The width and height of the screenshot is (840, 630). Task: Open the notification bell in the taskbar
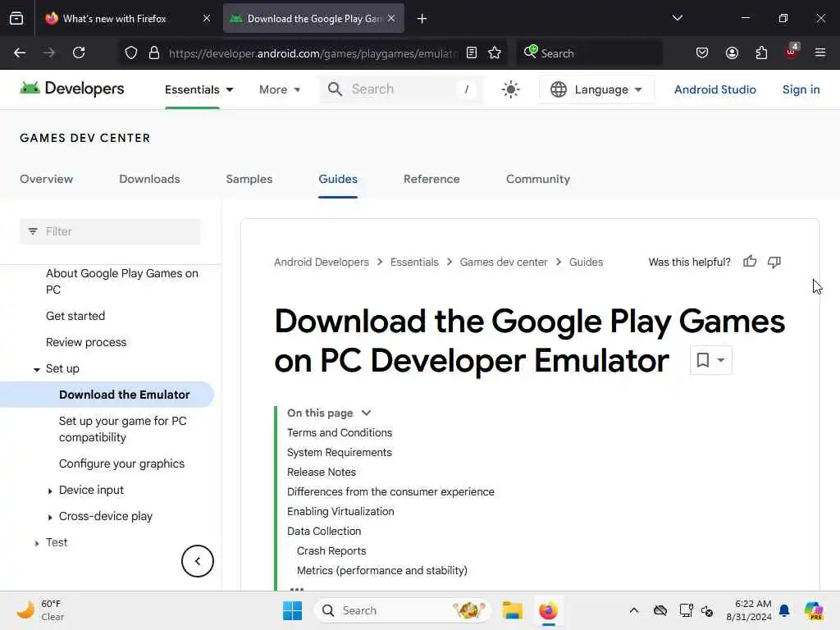[x=784, y=610]
